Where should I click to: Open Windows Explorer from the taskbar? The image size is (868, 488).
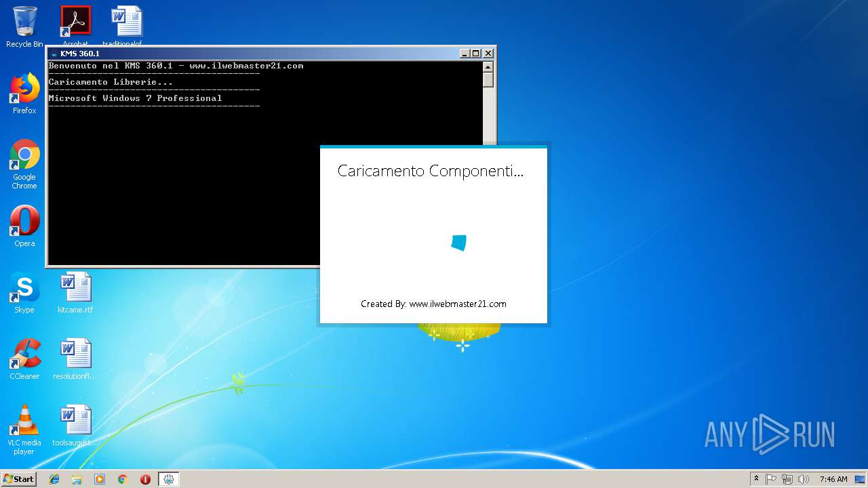(x=77, y=479)
